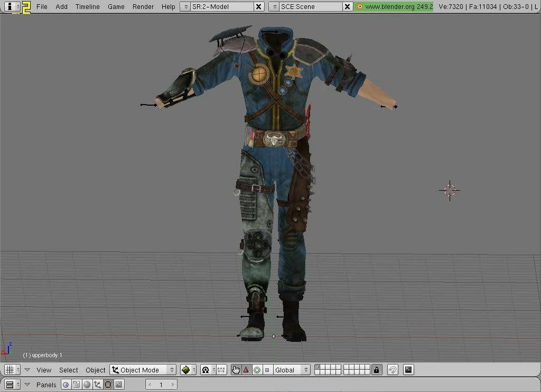Visit the www.blender.org link
The height and width of the screenshot is (392, 541).
click(x=394, y=6)
